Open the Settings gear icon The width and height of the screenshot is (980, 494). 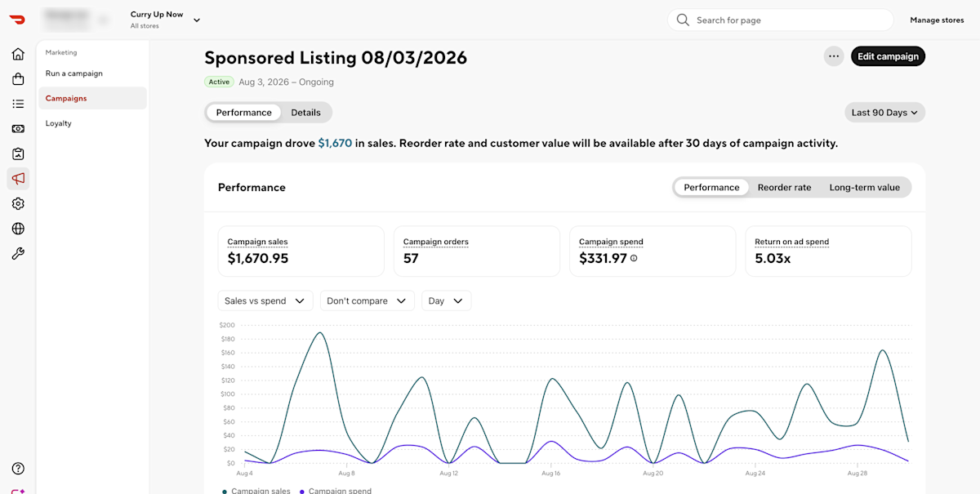[x=18, y=203]
